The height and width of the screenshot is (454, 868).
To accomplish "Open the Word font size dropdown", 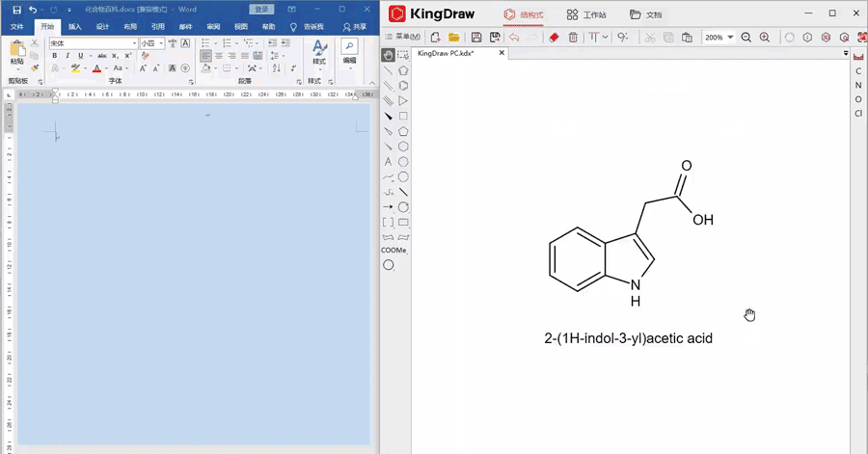I will click(x=161, y=43).
